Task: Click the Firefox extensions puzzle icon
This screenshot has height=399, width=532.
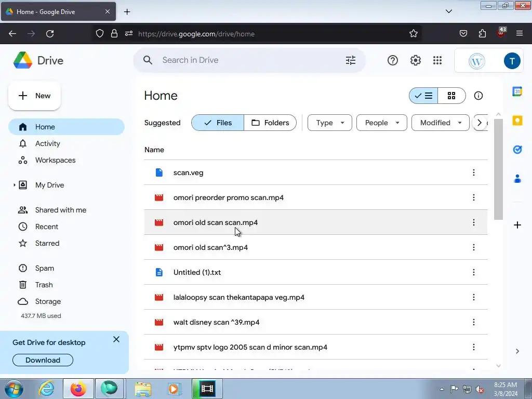Action: pyautogui.click(x=482, y=33)
